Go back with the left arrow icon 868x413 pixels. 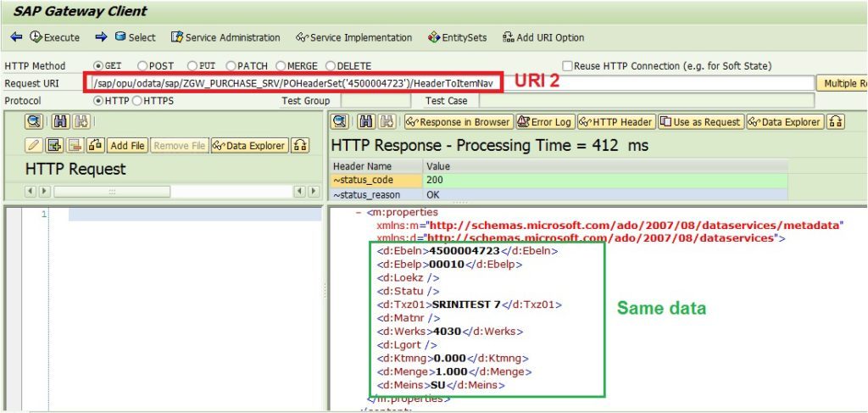pyautogui.click(x=16, y=37)
